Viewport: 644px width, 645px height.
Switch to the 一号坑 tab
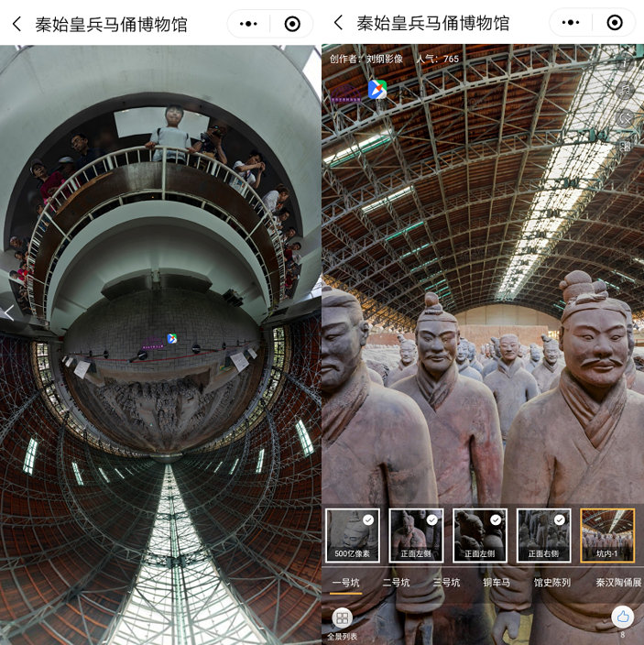tap(345, 583)
